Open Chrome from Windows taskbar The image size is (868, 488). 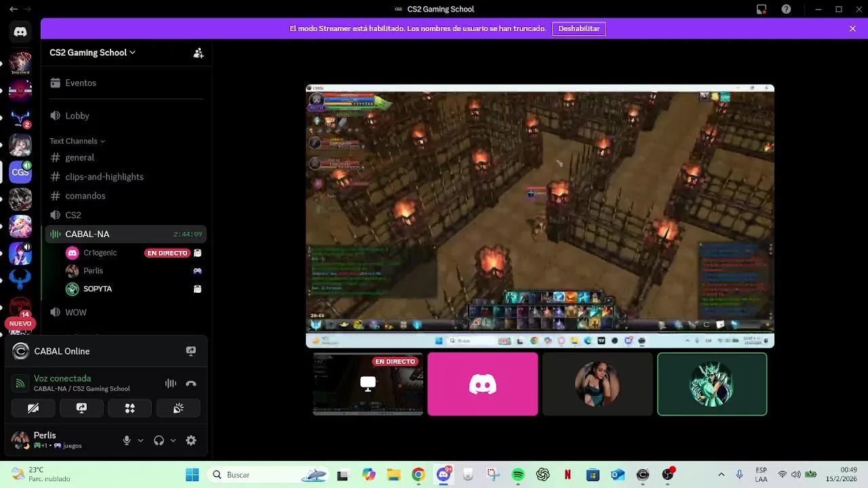pos(418,474)
